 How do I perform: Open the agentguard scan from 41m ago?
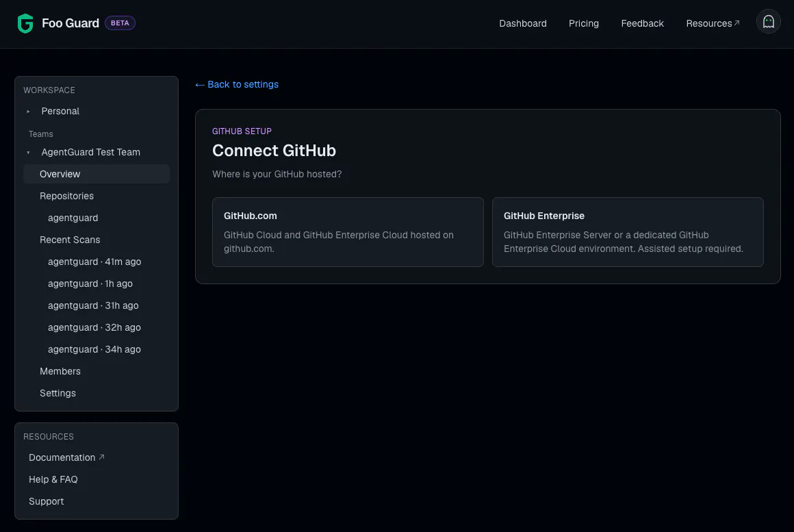tap(94, 262)
